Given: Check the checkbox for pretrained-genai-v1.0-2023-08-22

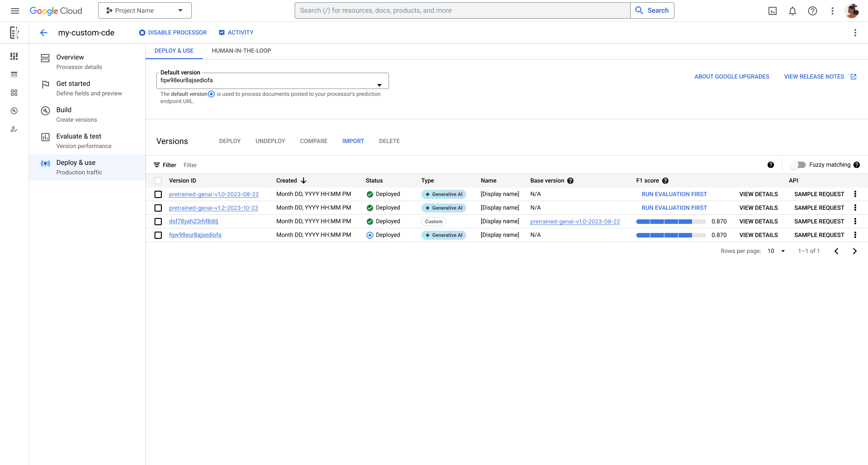Looking at the screenshot, I should pos(158,194).
